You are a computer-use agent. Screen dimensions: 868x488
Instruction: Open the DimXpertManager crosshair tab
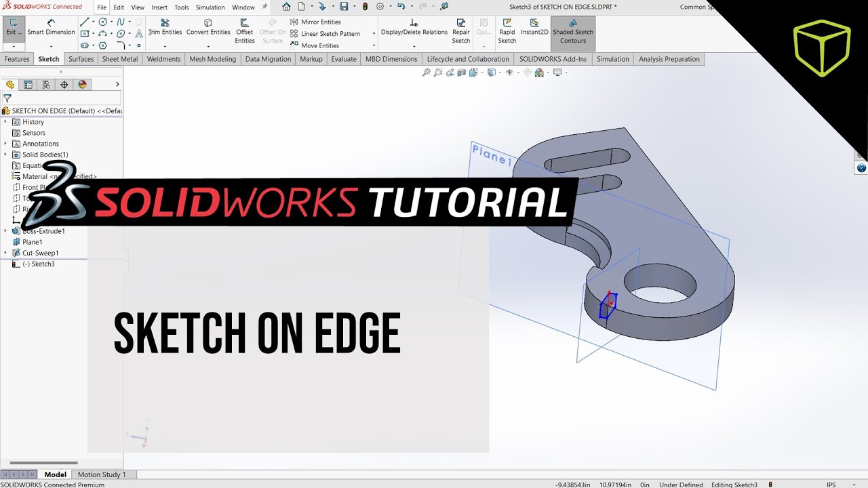(64, 85)
